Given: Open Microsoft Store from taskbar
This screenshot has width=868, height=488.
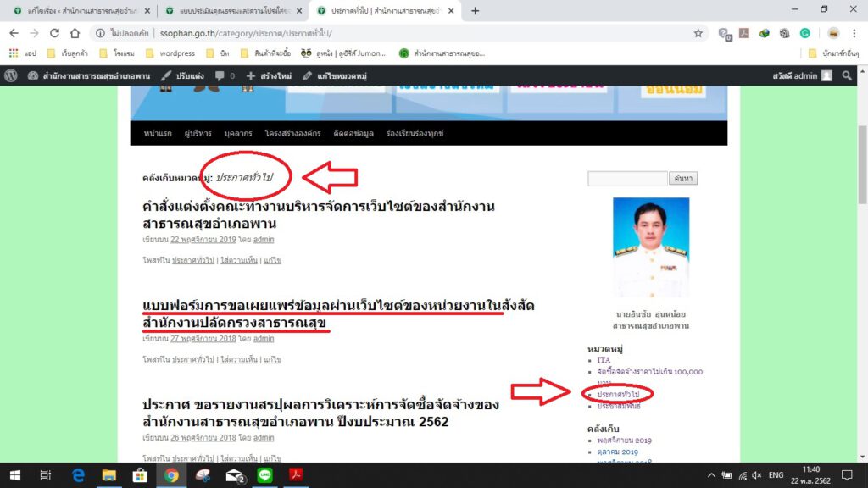Looking at the screenshot, I should [x=140, y=475].
